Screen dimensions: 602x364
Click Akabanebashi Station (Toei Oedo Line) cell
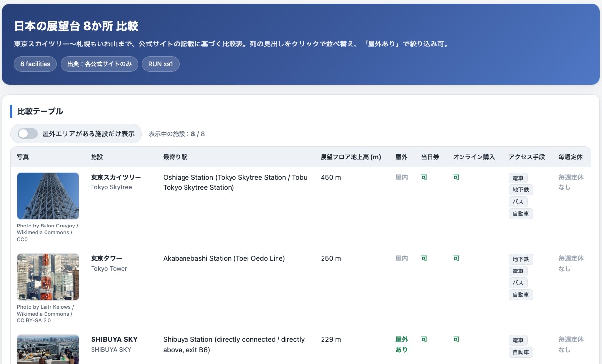pyautogui.click(x=224, y=258)
